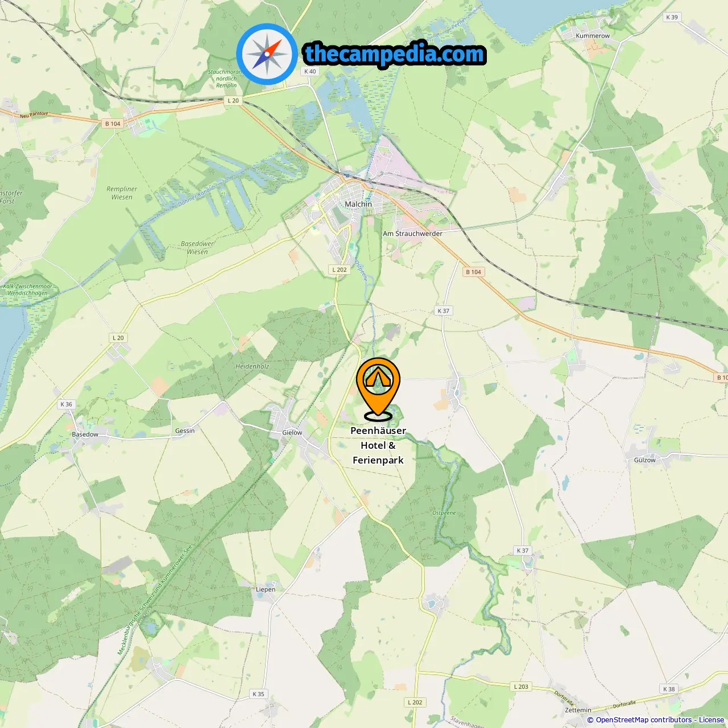
Task: Click the K 39 road shield
Action: (672, 17)
